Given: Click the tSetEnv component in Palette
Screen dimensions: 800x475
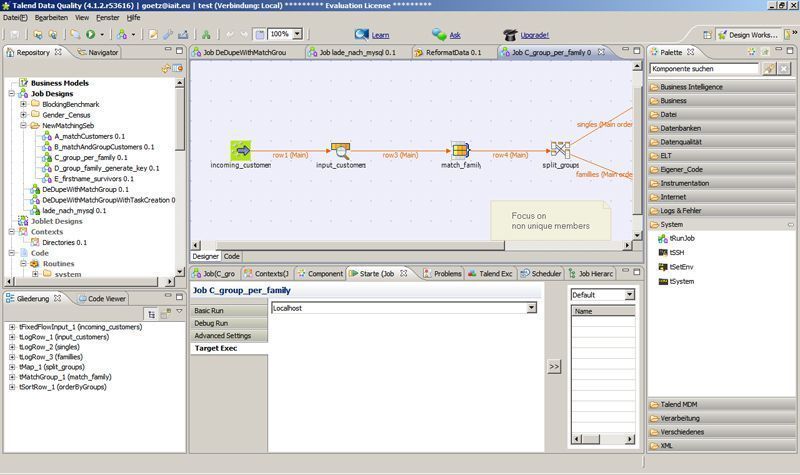Looking at the screenshot, I should click(x=676, y=267).
